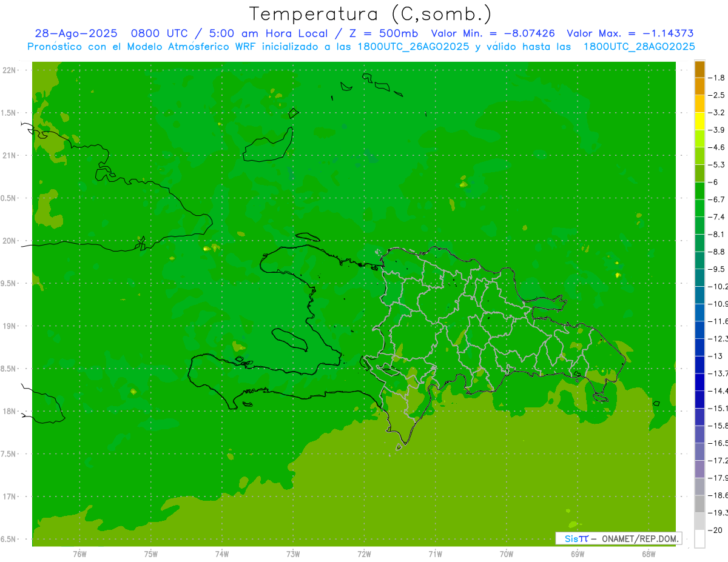Click the '18N' latitude label
This screenshot has height=562, width=728.
(10, 412)
